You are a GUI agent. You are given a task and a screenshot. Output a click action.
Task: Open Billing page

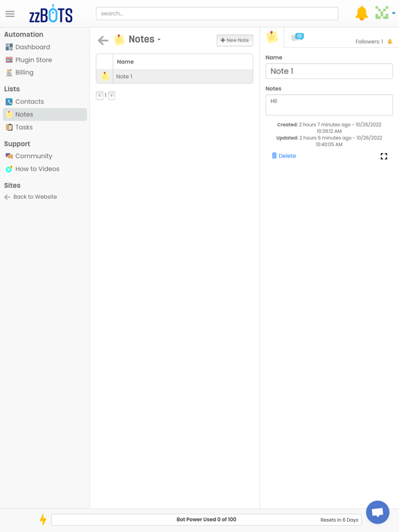[24, 73]
